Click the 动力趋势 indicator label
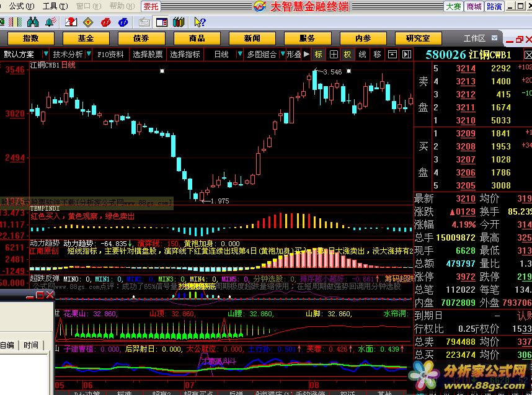Screen dimensions: 532x395 45,243
